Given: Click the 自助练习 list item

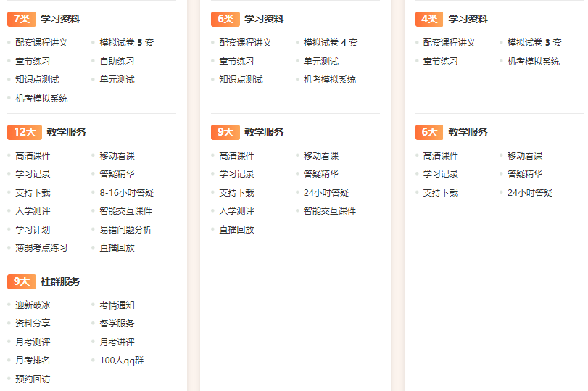Looking at the screenshot, I should pos(117,62).
